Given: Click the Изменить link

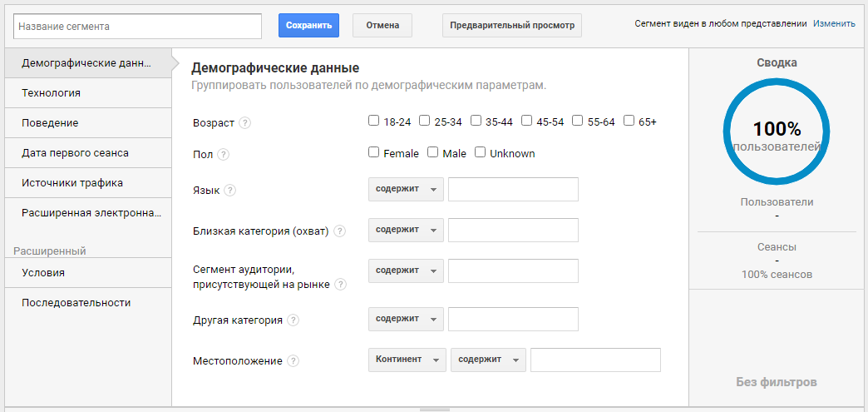Looking at the screenshot, I should click(x=834, y=24).
